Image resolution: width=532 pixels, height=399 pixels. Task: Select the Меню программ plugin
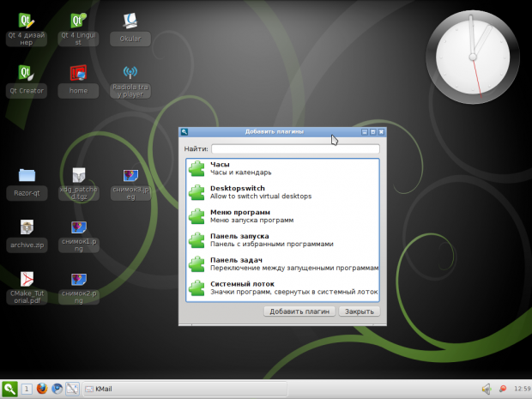pos(282,216)
